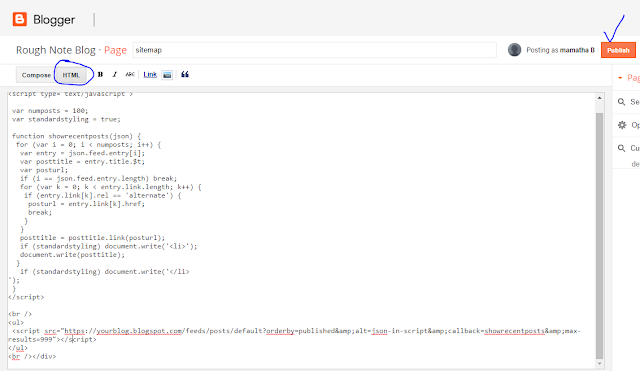Open the Rough Note Blog link

[56, 50]
